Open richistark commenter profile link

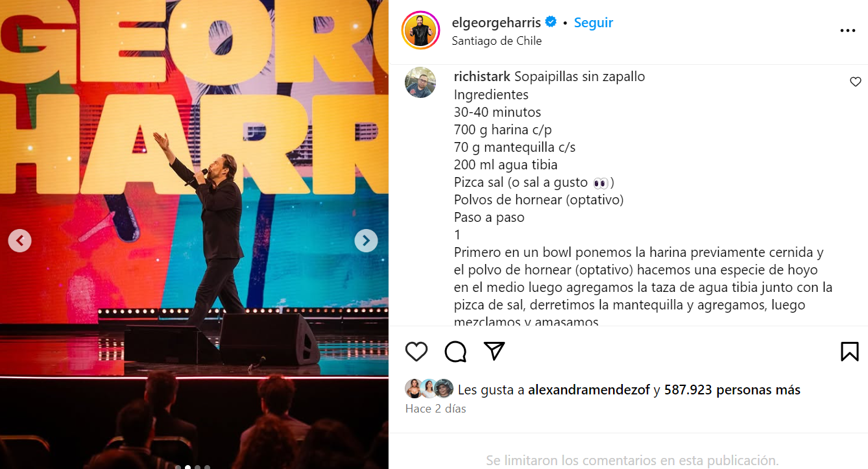coord(482,77)
